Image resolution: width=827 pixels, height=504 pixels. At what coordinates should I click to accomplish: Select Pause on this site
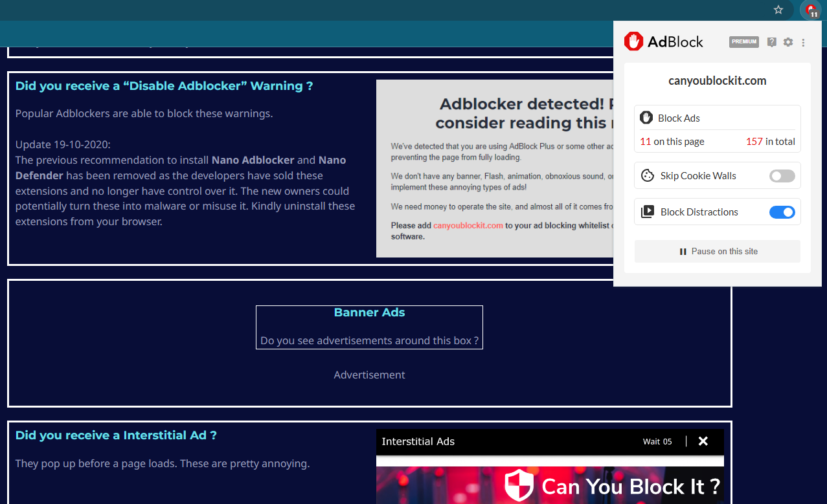tap(717, 251)
